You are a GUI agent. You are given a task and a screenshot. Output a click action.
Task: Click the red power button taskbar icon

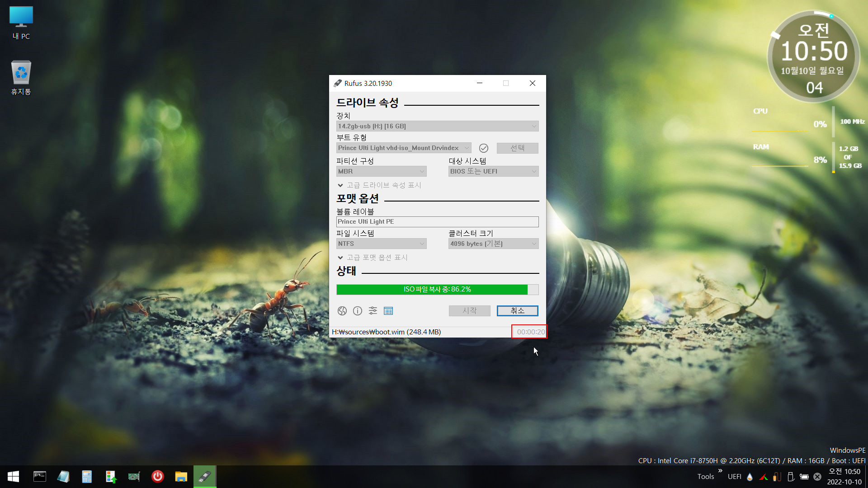158,477
